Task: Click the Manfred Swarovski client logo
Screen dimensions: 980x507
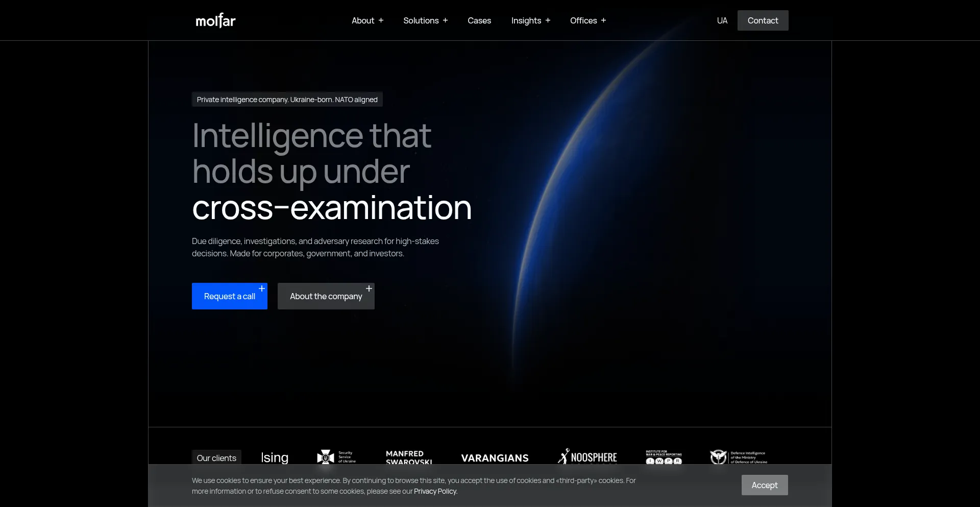Action: coord(409,457)
